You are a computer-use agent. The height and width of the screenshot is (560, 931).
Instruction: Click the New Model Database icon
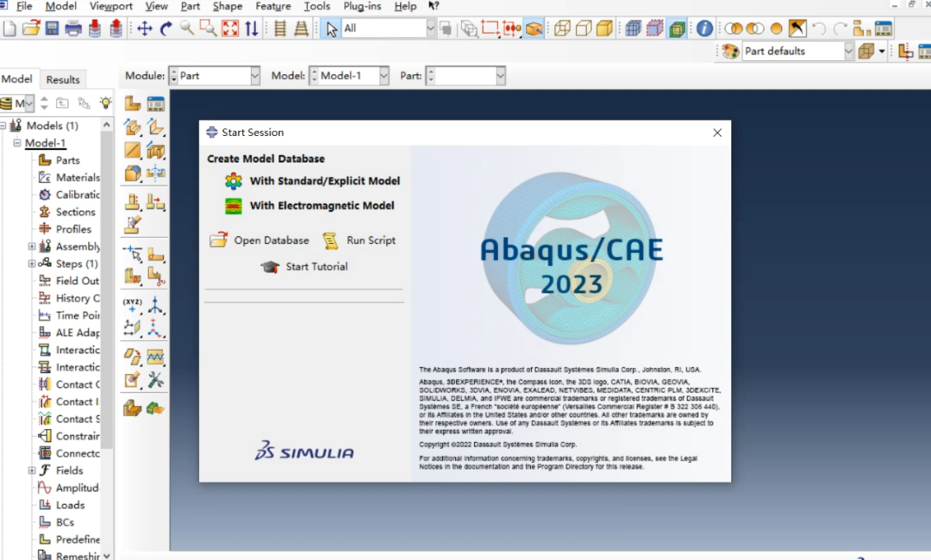9,28
